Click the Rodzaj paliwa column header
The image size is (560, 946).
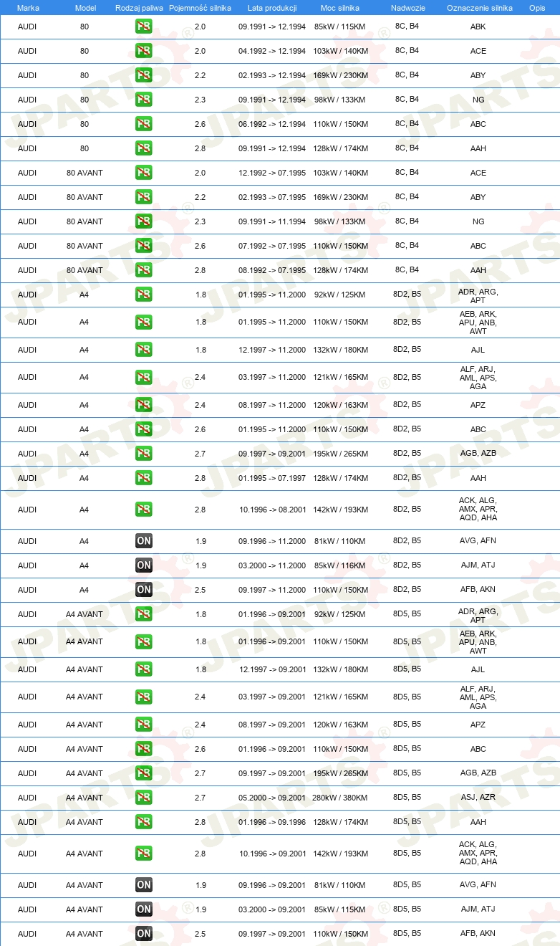(139, 7)
